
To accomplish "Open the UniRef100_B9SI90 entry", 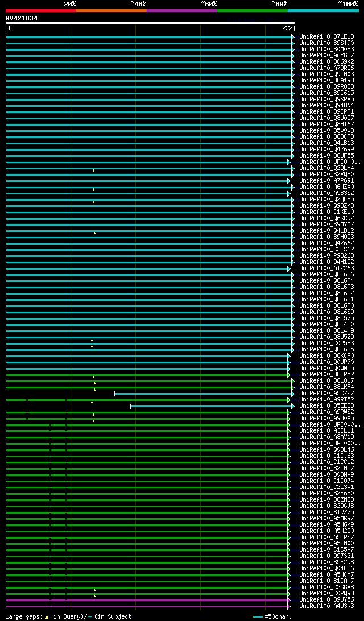I will pos(326,43).
